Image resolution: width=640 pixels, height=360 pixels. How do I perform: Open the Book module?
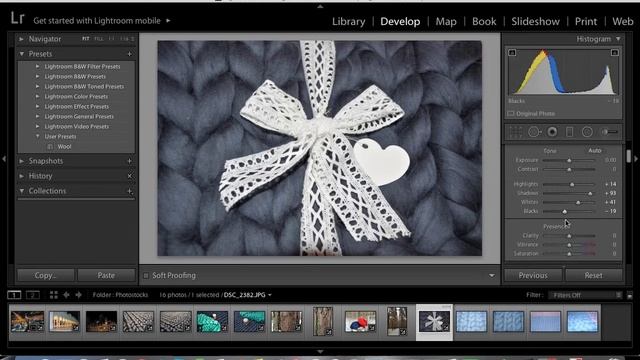(x=484, y=21)
